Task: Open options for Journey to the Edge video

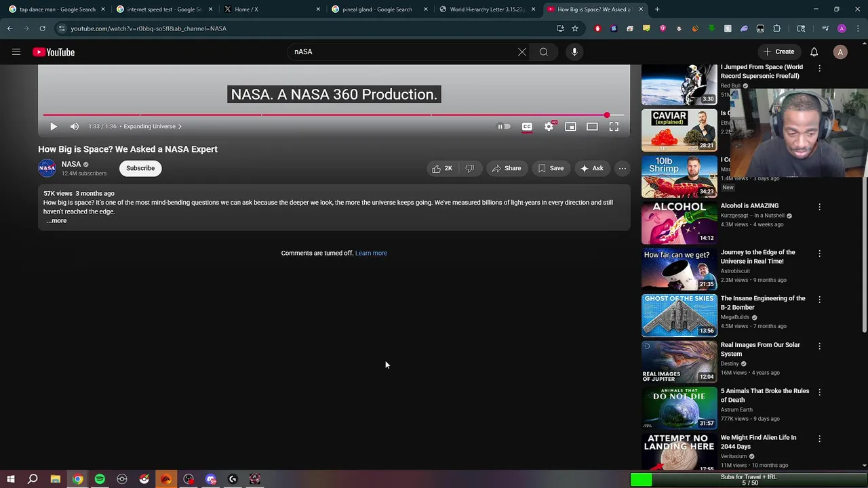Action: (x=819, y=253)
